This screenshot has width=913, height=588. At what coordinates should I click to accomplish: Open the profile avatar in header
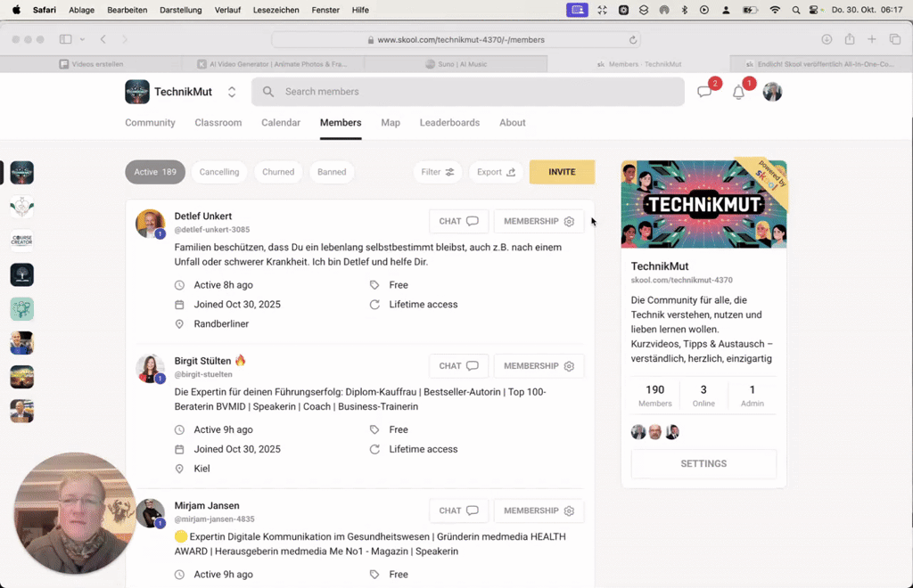point(772,92)
